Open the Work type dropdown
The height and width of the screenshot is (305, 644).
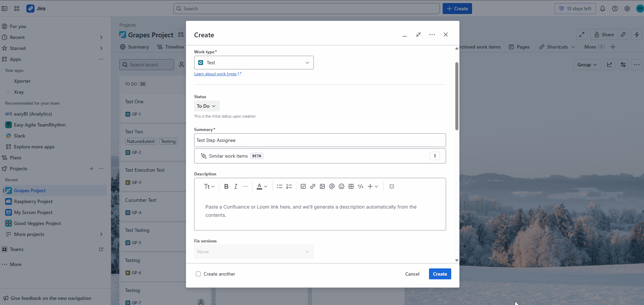[254, 63]
